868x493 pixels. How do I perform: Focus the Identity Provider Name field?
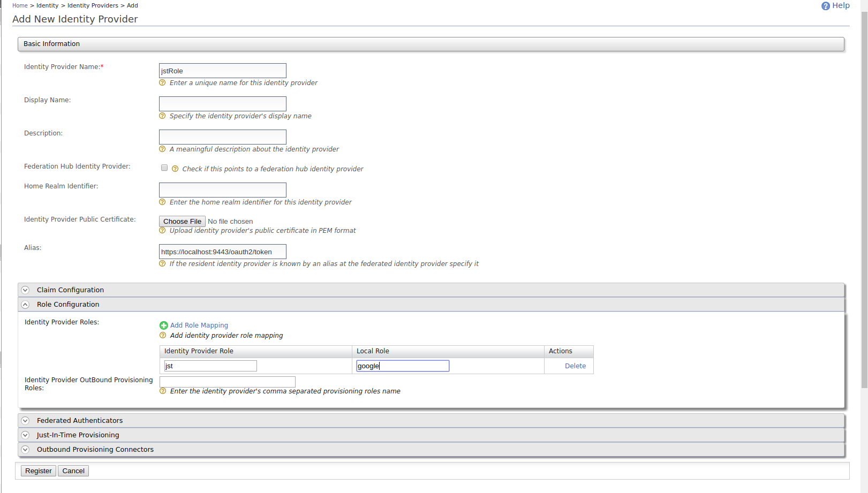223,71
